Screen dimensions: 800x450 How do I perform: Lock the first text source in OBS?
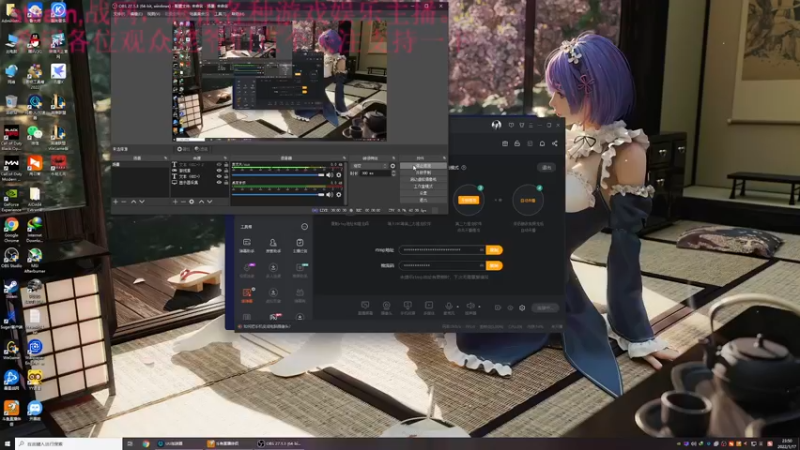click(x=226, y=164)
